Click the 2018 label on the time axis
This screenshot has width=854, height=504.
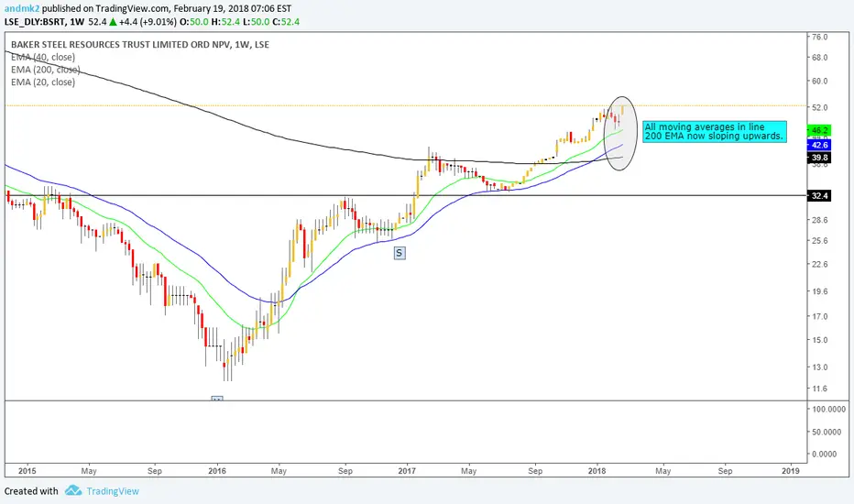(597, 471)
